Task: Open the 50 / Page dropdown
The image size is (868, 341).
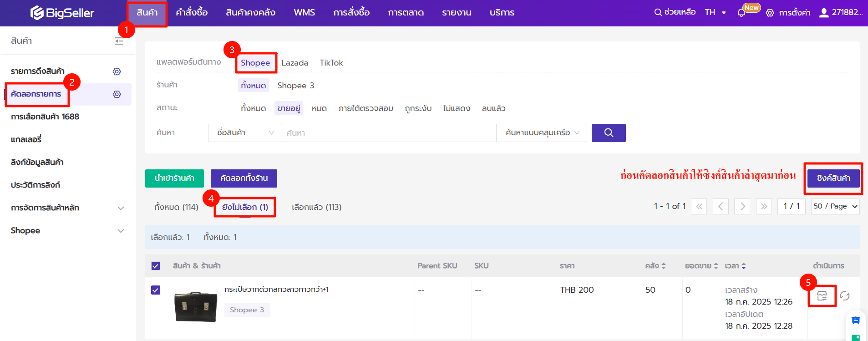Action: coord(835,206)
